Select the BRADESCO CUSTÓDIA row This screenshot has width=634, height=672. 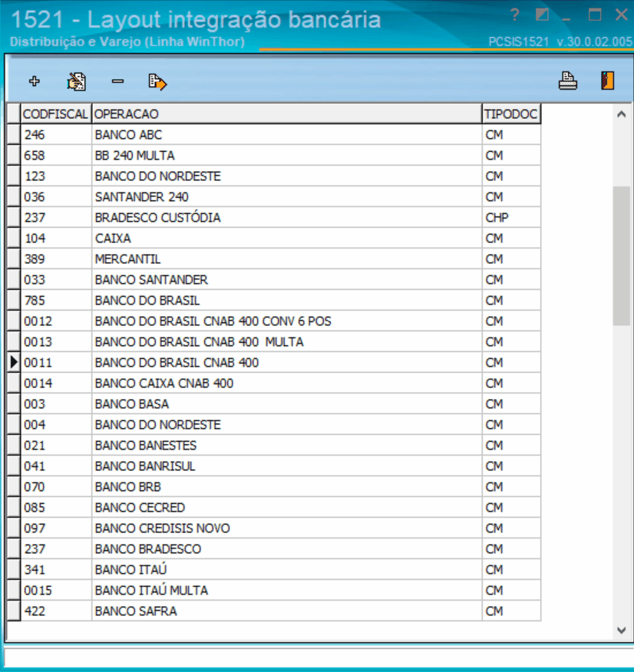(274, 217)
